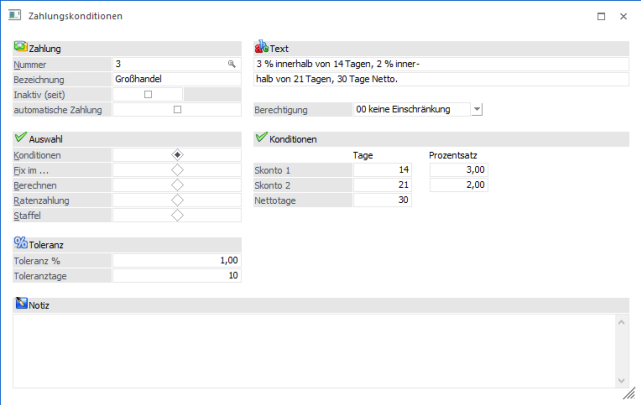Click the search magnifier in Nummer field
The image size is (642, 406).
(232, 63)
